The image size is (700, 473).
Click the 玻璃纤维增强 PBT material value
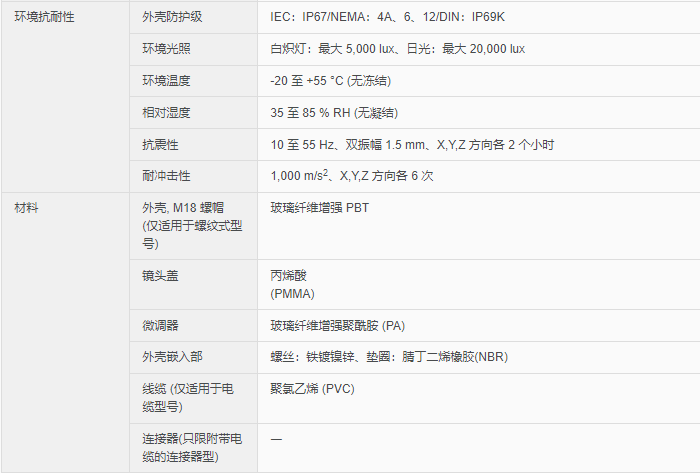click(320, 209)
